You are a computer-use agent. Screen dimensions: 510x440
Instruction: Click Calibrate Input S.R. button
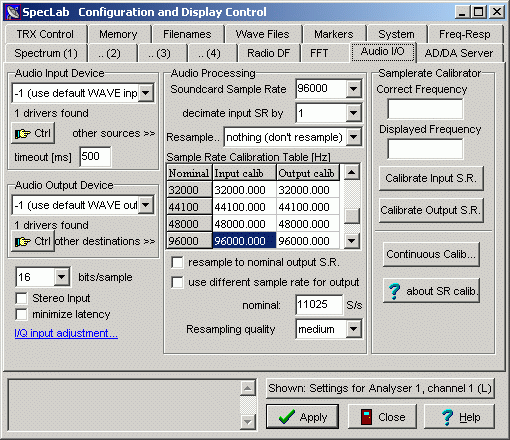(x=431, y=178)
